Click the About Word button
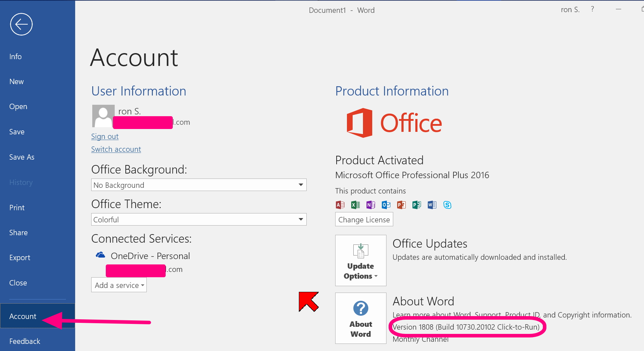The image size is (644, 351). (361, 318)
